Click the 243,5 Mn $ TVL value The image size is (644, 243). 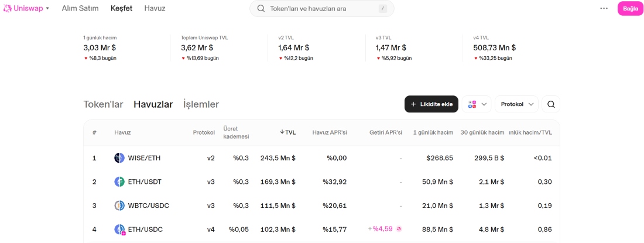[x=278, y=158]
